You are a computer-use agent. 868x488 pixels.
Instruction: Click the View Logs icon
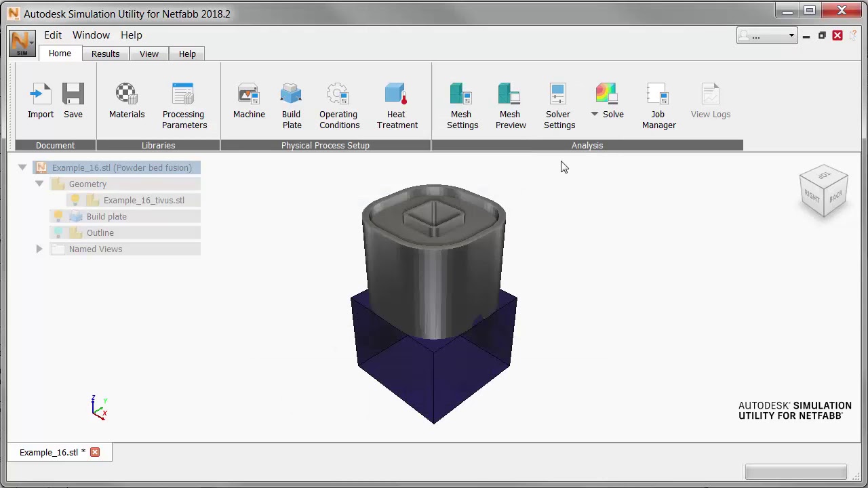(x=710, y=95)
